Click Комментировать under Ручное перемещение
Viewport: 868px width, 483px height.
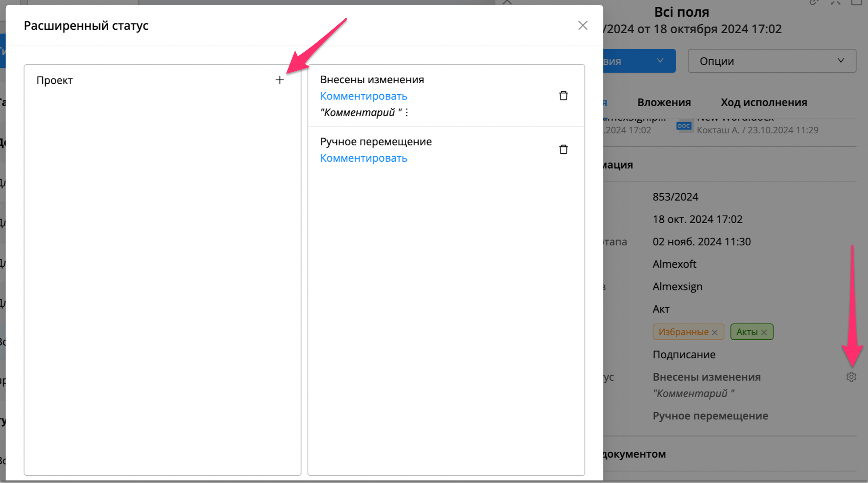click(364, 158)
